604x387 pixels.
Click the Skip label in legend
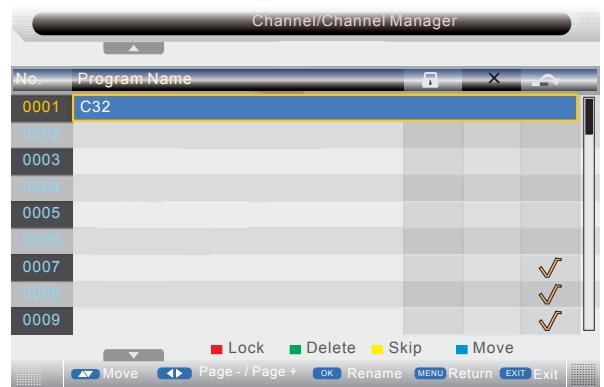(405, 348)
